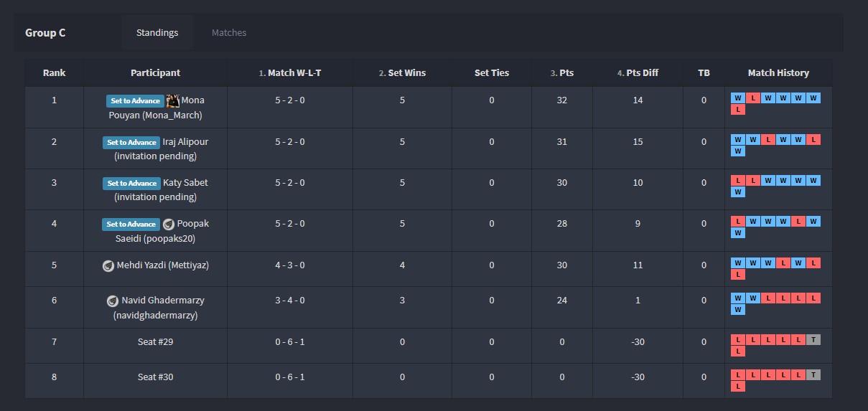Image resolution: width=868 pixels, height=411 pixels.
Task: Switch to the Matches tab
Action: (229, 33)
